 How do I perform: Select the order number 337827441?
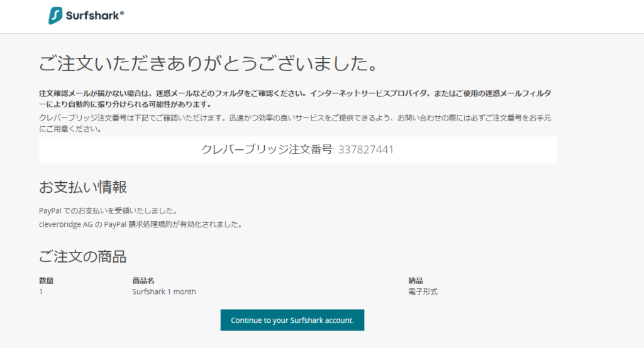coord(365,150)
